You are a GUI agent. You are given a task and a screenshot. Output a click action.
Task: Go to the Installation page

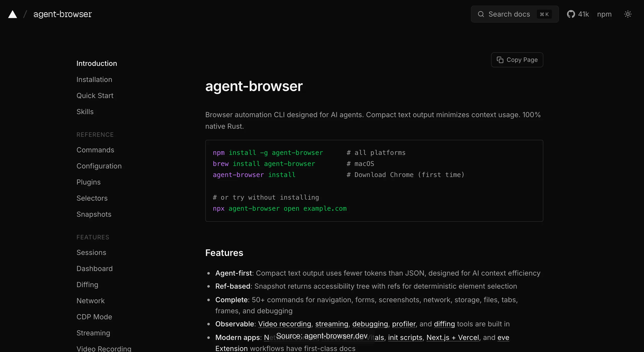pyautogui.click(x=94, y=79)
